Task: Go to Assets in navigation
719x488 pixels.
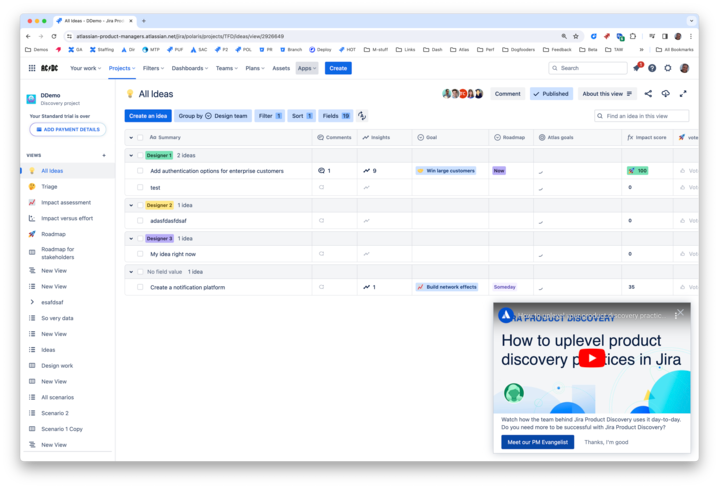Action: 281,68
